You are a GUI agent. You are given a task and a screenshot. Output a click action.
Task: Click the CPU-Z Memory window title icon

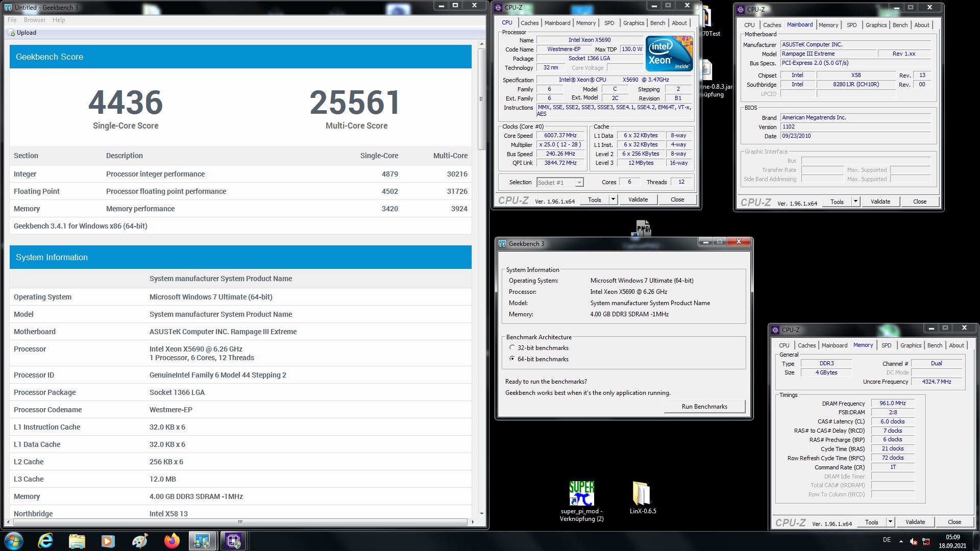click(776, 330)
